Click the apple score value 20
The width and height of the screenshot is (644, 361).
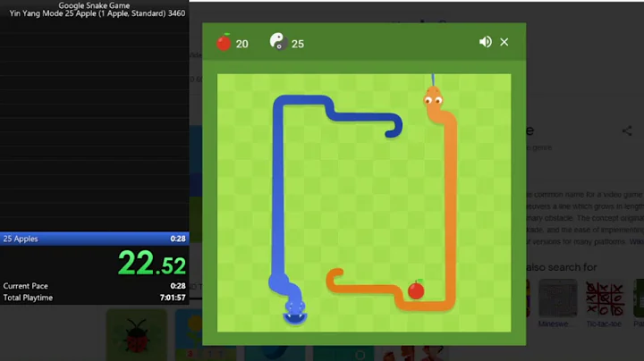(241, 44)
